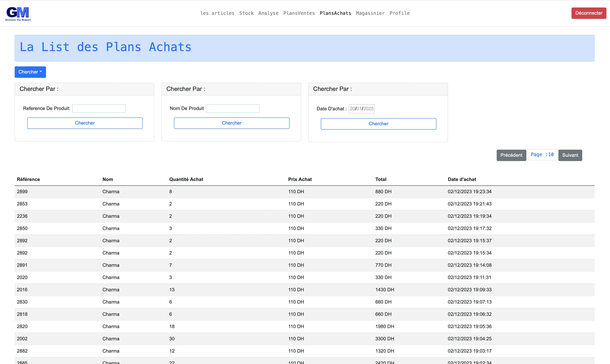Select reference 2882 cell
The width and height of the screenshot is (610, 364).
[x=22, y=351]
